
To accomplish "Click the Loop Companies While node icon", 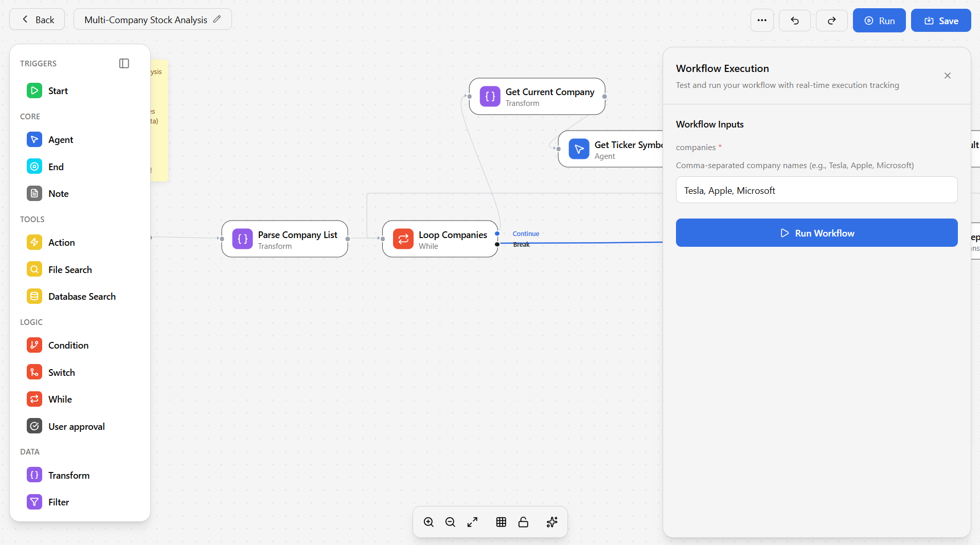I will tap(403, 239).
